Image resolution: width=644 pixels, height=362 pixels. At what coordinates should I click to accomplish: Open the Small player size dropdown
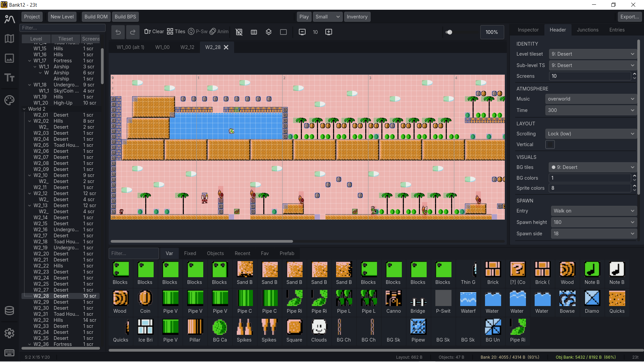pos(328,17)
